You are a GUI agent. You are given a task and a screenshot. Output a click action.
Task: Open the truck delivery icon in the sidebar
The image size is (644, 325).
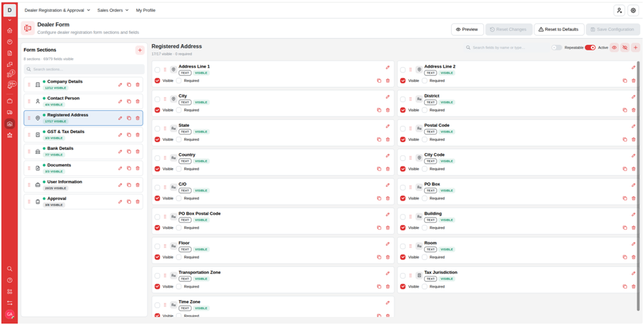point(10,112)
